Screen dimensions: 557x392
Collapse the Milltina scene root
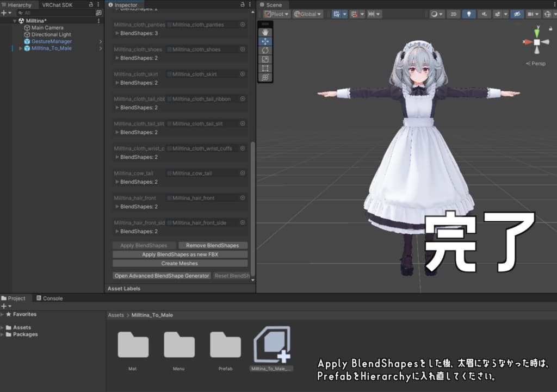point(15,21)
